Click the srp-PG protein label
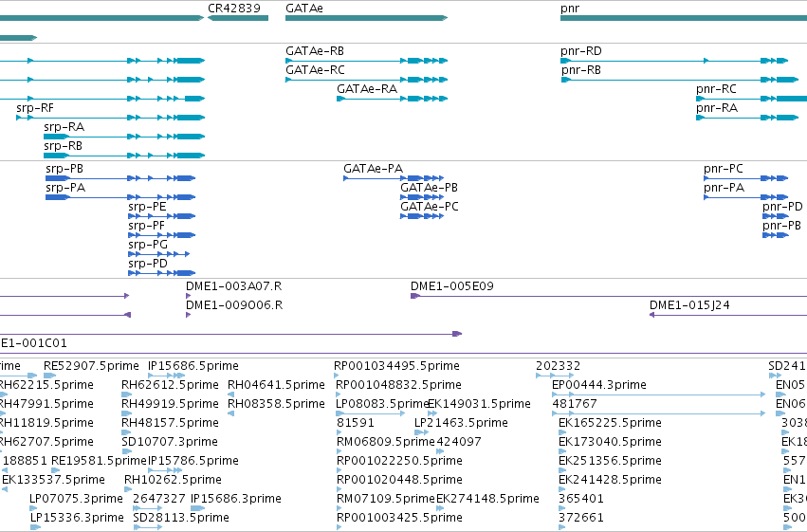Image resolution: width=807 pixels, height=532 pixels. click(148, 245)
